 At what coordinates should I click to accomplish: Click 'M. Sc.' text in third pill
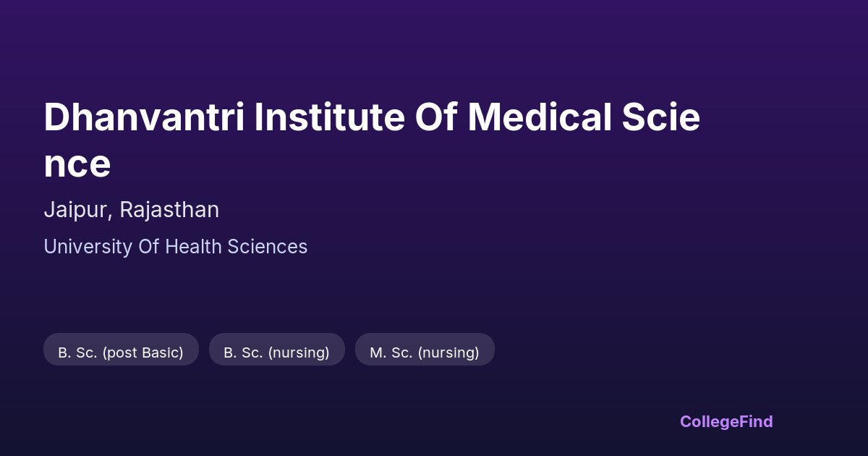[391, 352]
